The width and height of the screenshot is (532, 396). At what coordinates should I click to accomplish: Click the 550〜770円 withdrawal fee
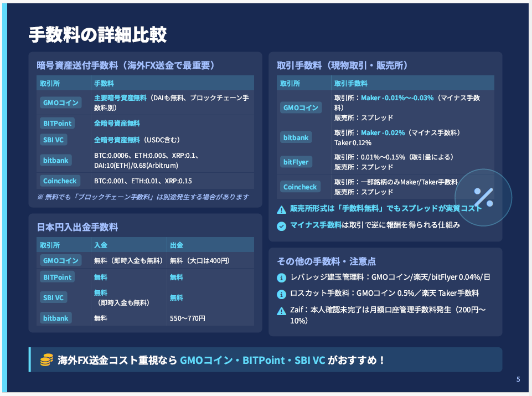pos(187,318)
